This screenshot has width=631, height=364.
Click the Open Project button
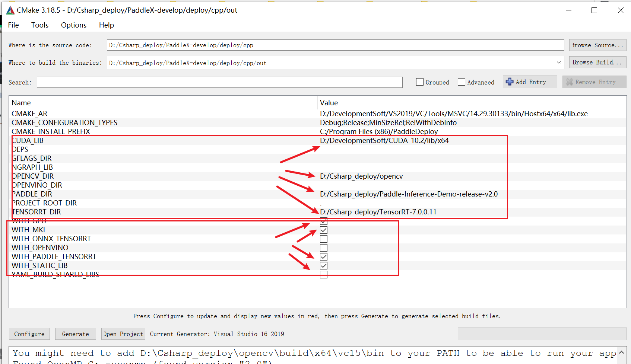pyautogui.click(x=123, y=333)
